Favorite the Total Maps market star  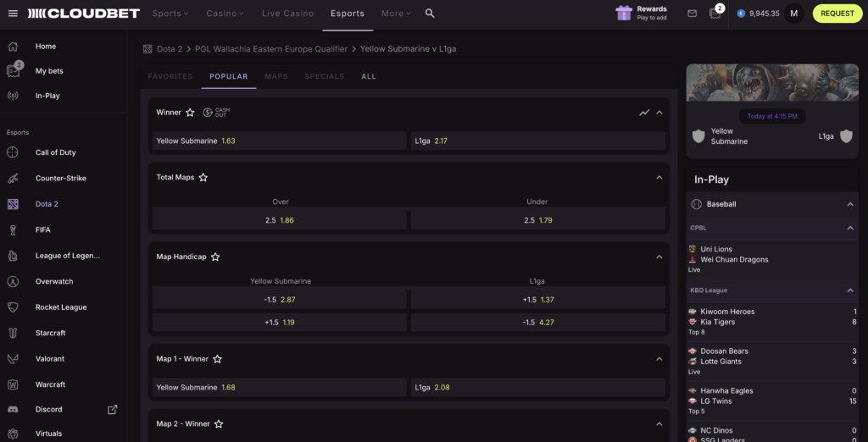point(203,178)
